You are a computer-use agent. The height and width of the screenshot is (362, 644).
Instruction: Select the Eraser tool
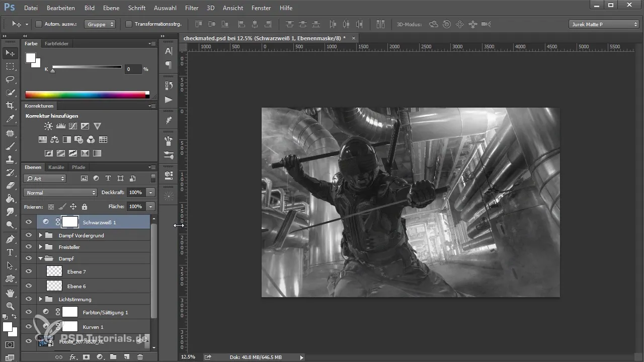point(10,185)
